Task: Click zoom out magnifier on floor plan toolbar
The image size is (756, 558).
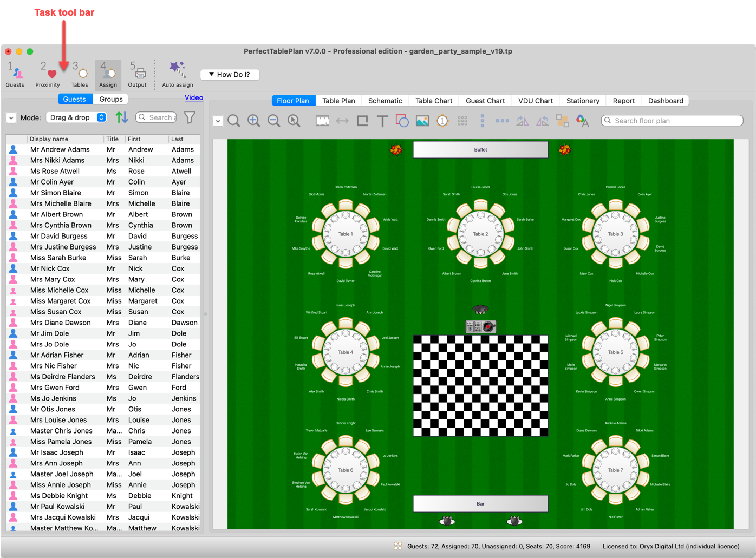Action: click(x=274, y=121)
